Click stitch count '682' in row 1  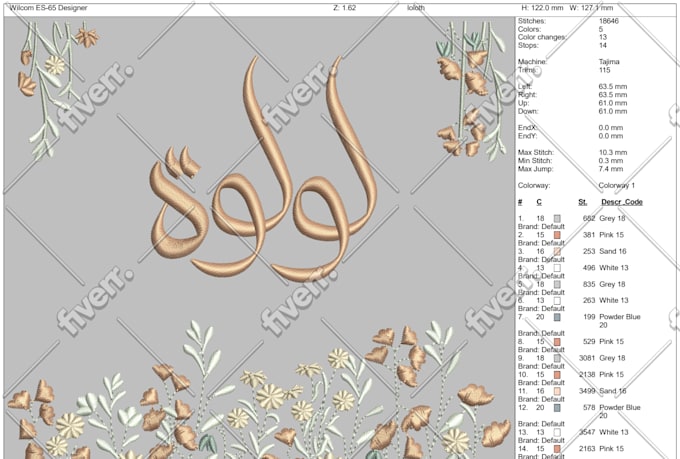[x=589, y=218]
